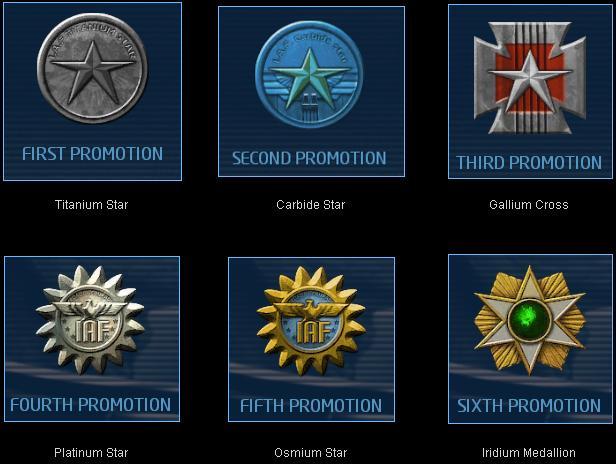Click the Iridium Medallion caption
The width and height of the screenshot is (616, 464).
tap(529, 453)
